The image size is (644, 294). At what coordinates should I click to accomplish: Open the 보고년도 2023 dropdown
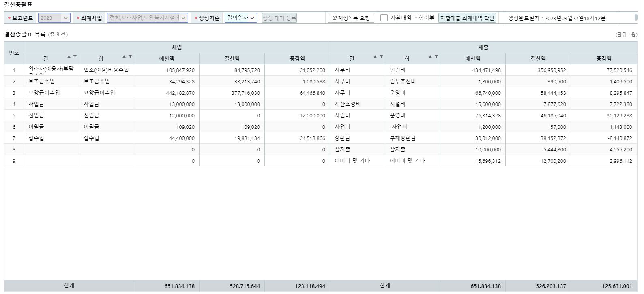tap(54, 18)
